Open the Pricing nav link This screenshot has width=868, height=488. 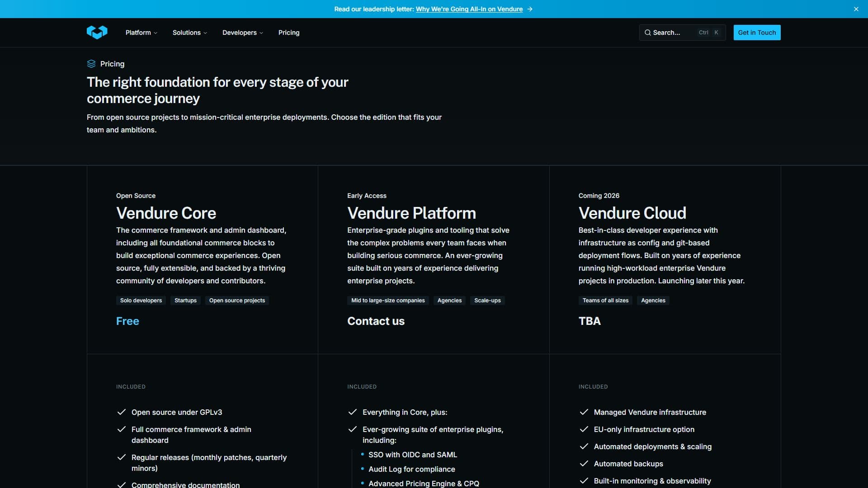point(289,33)
